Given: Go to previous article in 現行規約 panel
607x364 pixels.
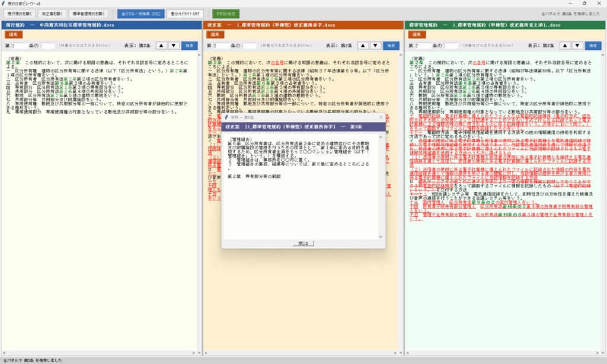Looking at the screenshot, I should point(161,46).
